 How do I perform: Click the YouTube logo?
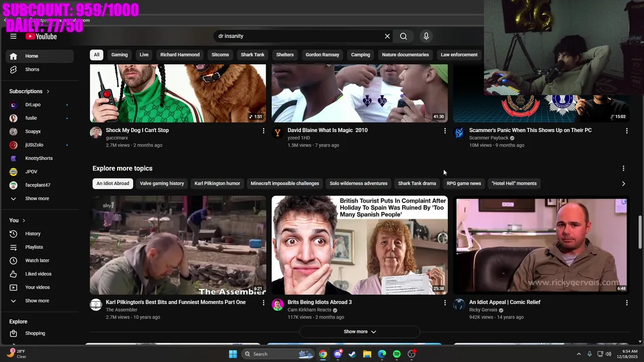click(41, 36)
